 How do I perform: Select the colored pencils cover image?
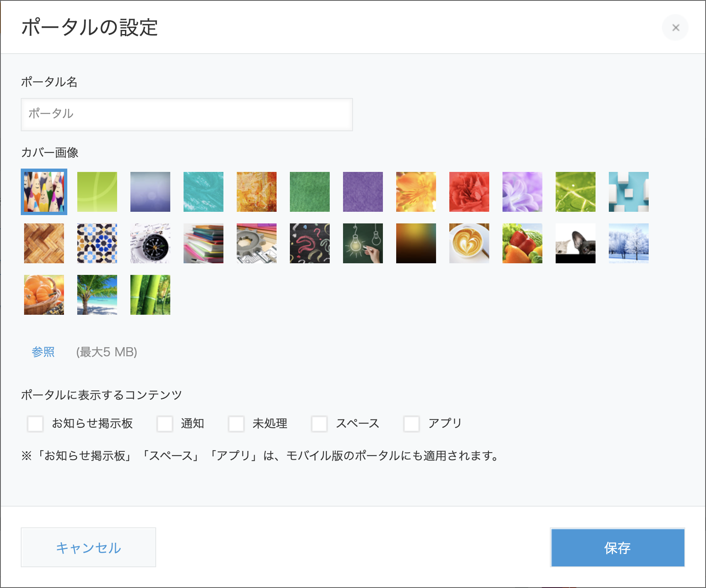pyautogui.click(x=44, y=192)
